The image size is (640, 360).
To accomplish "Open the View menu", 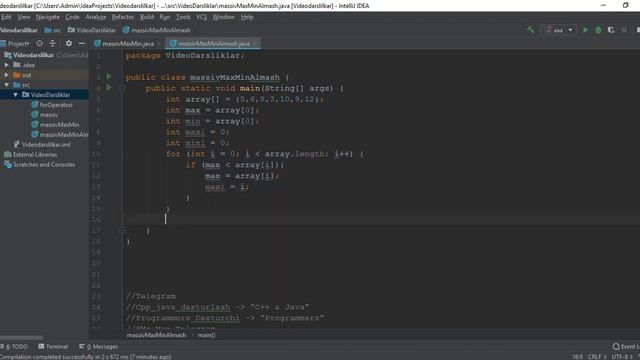I will tap(24, 17).
